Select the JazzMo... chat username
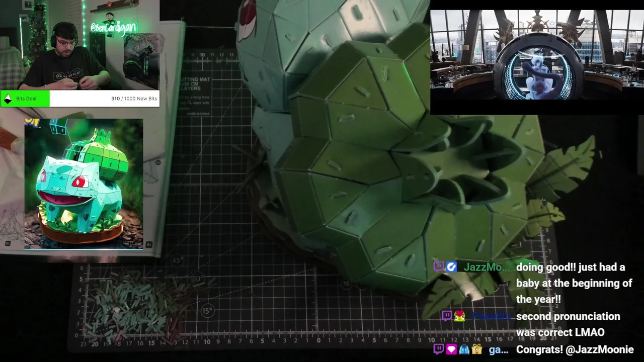This screenshot has width=644, height=362. 486,267
